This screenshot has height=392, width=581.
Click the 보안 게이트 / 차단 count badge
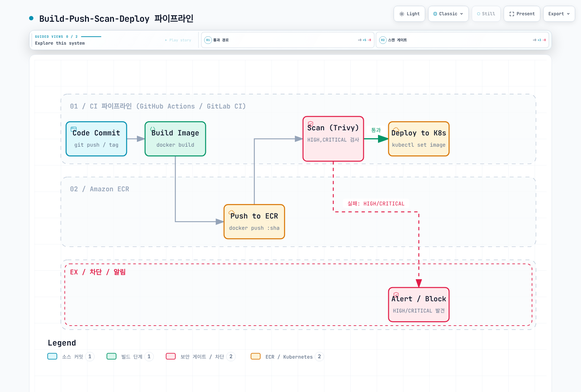tap(231, 357)
